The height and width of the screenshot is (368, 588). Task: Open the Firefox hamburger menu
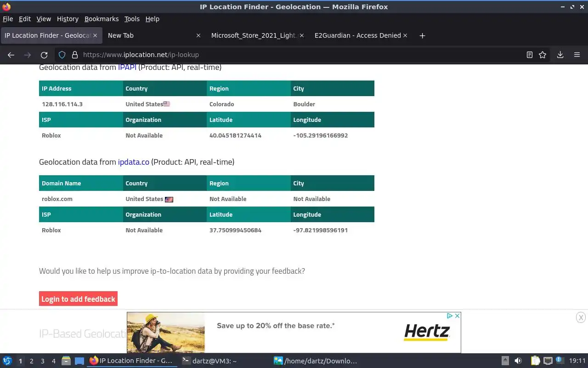point(577,55)
